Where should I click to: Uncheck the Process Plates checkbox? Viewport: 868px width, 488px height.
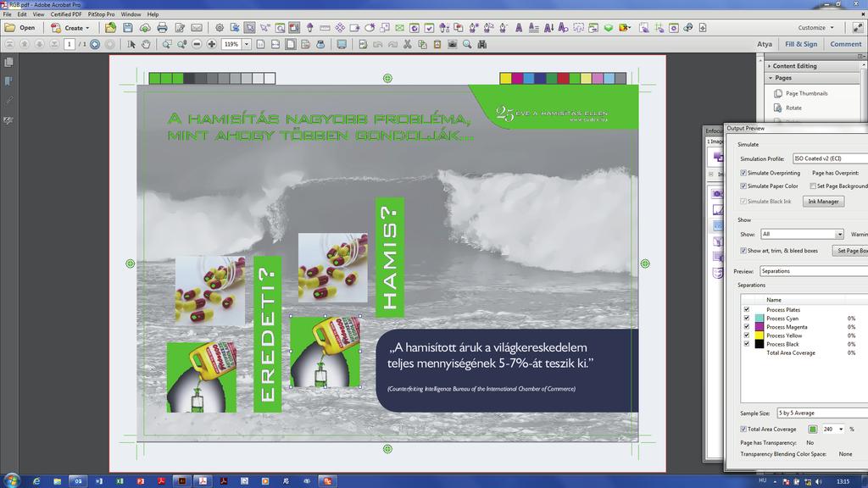(747, 310)
